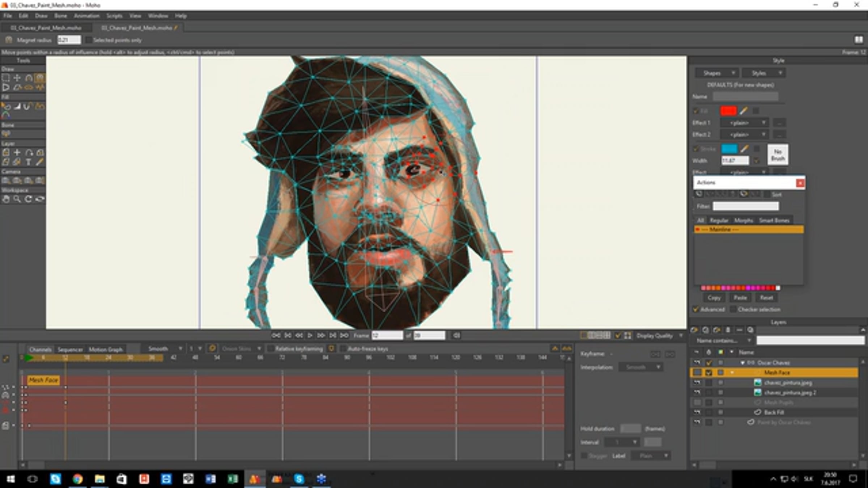Select the Select Shape fill tool
The width and height of the screenshot is (868, 488).
(x=6, y=106)
